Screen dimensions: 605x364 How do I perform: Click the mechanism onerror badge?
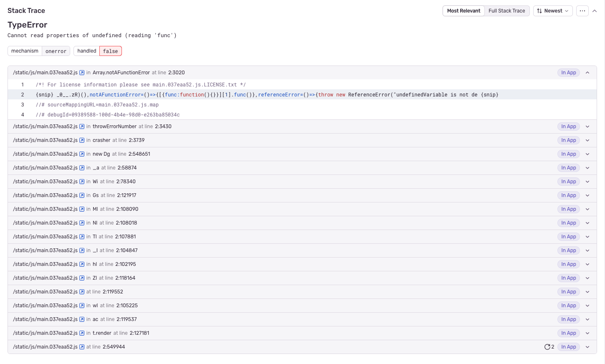(x=56, y=51)
